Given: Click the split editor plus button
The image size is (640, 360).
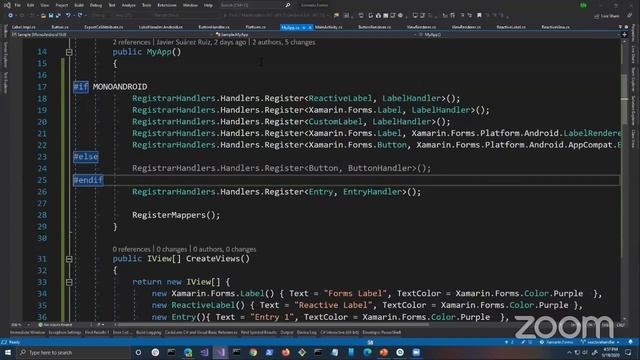Looking at the screenshot, I should (624, 35).
